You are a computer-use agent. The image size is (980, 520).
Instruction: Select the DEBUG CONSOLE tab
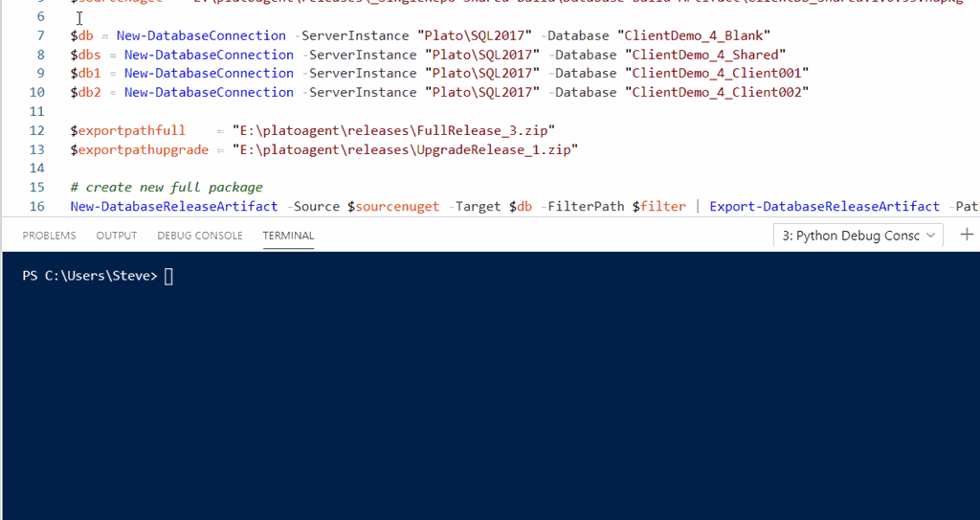click(200, 236)
